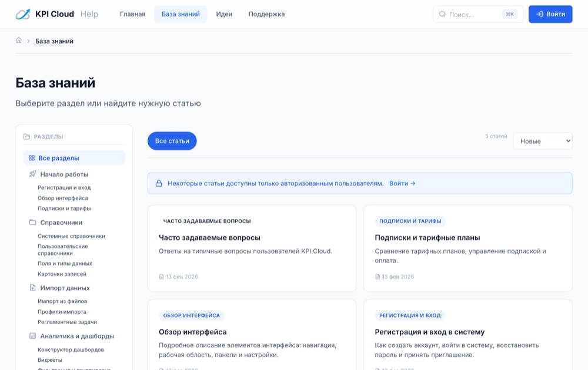
Task: Open Обзор интерфейса in the sidebar
Action: coord(63,198)
